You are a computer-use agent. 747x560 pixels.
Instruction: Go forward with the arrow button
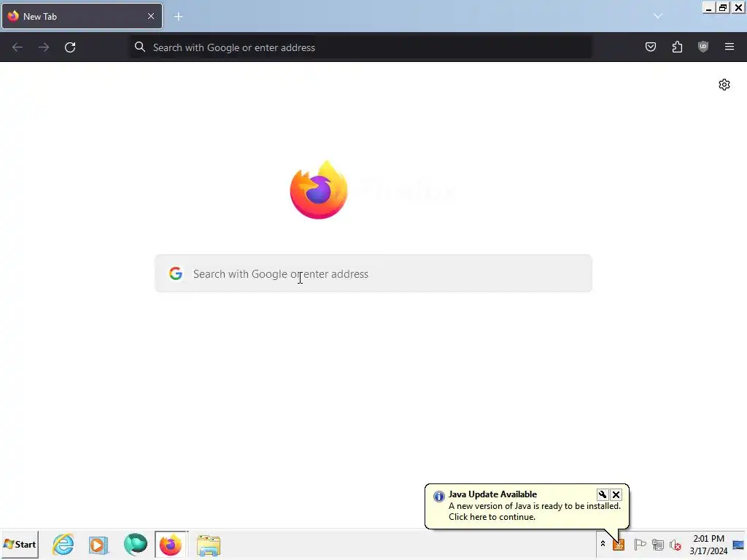[44, 47]
